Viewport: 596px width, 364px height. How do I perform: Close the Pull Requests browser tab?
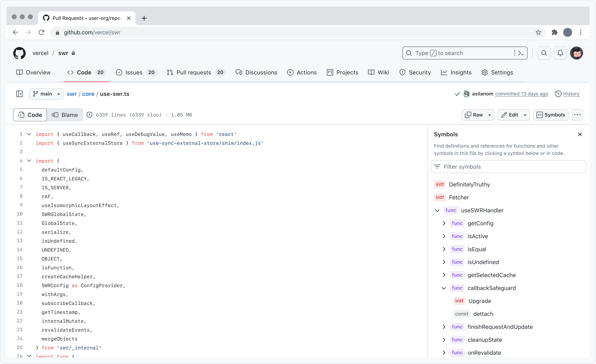point(129,18)
